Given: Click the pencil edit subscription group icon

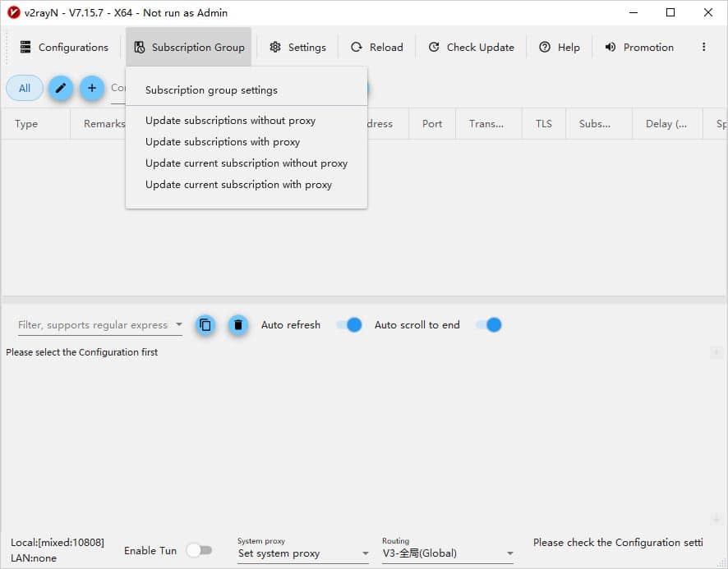Looking at the screenshot, I should pos(60,89).
